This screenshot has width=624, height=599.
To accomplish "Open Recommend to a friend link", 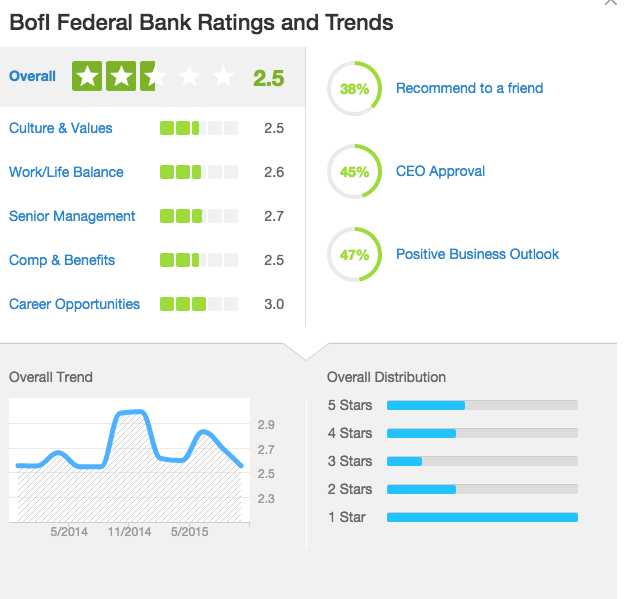I will (x=469, y=89).
